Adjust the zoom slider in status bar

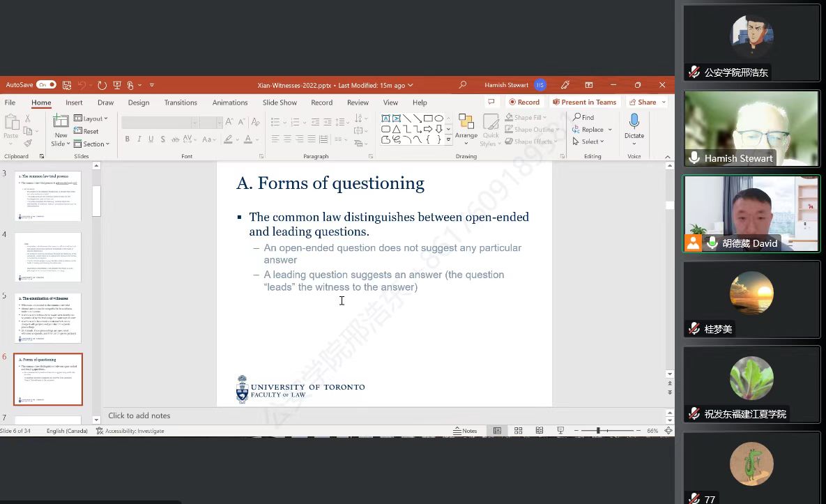point(598,431)
